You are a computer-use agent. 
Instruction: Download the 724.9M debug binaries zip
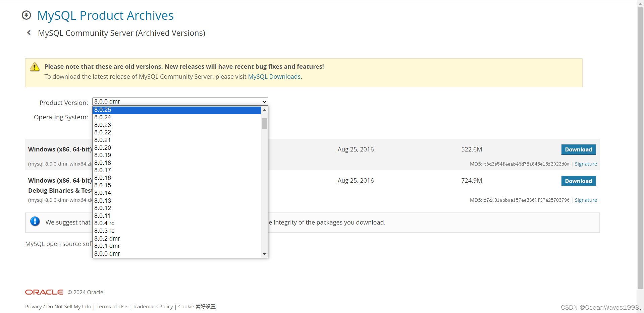pos(579,181)
